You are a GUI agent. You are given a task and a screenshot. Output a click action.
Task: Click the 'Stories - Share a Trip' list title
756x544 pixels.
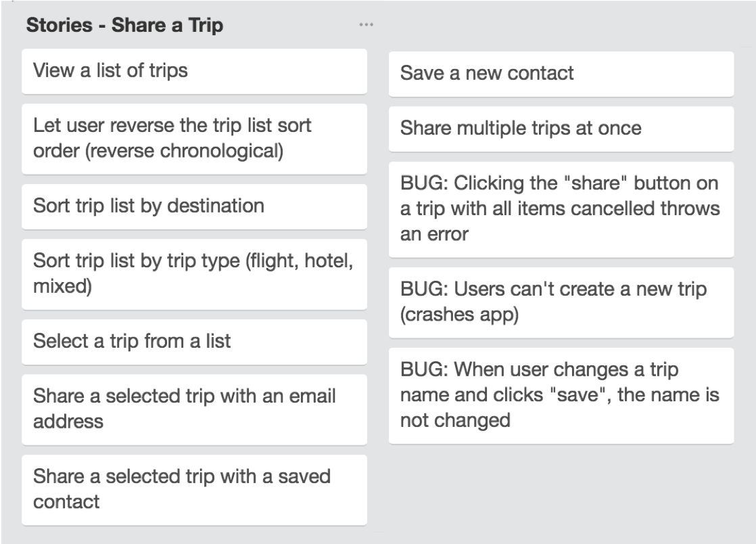(124, 26)
